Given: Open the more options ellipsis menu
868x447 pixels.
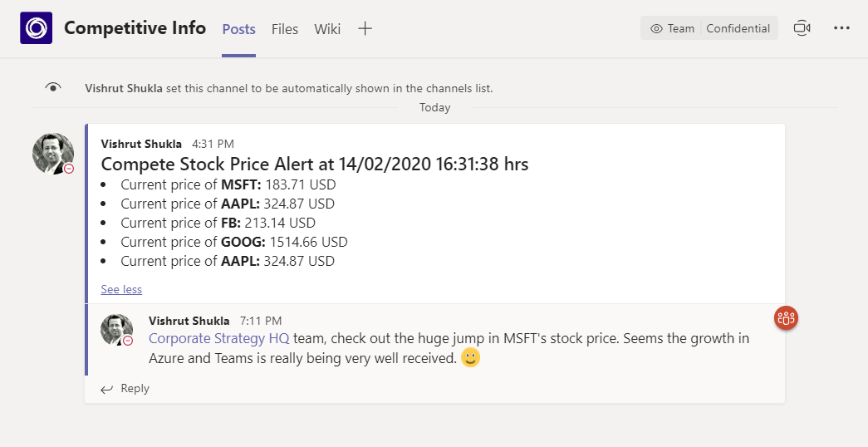Looking at the screenshot, I should coord(841,28).
